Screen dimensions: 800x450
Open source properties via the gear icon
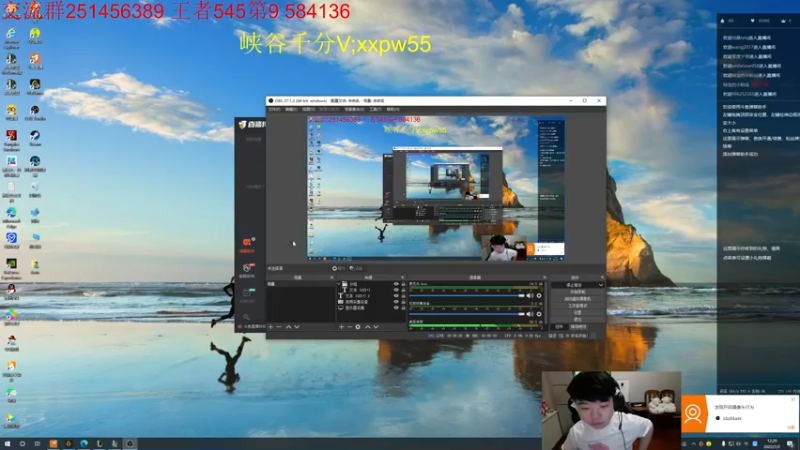click(x=358, y=327)
